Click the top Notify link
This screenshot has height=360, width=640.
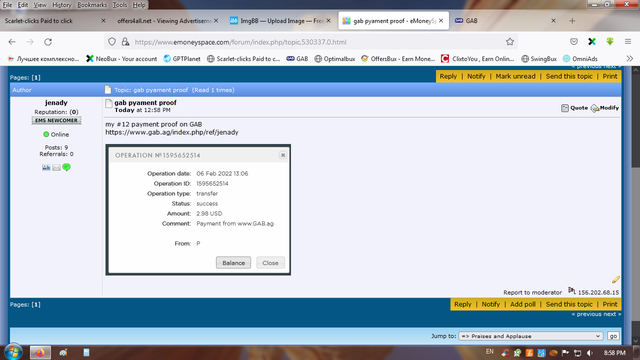pos(476,76)
